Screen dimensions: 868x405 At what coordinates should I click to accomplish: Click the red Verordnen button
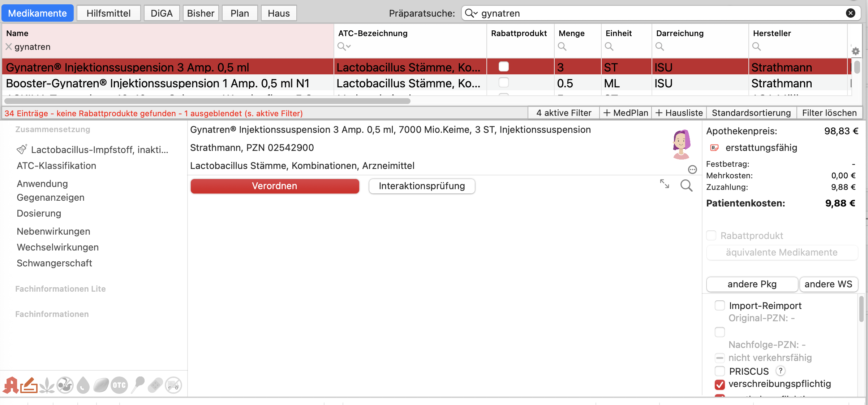(275, 186)
